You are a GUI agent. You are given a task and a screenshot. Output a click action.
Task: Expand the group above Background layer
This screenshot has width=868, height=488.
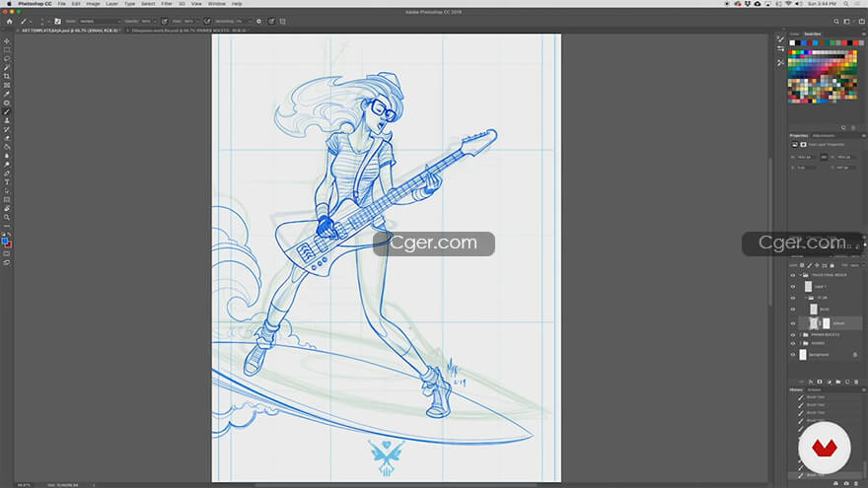(801, 343)
